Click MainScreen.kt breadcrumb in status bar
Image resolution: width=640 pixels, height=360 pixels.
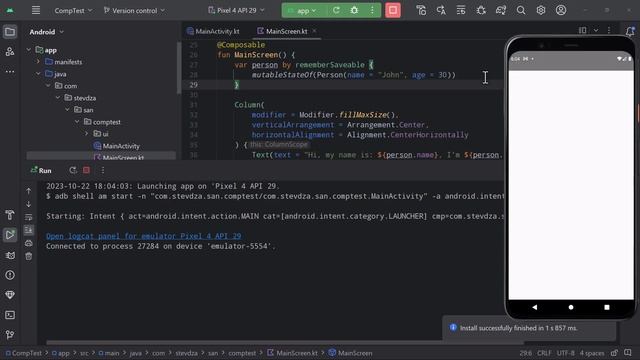click(292, 353)
